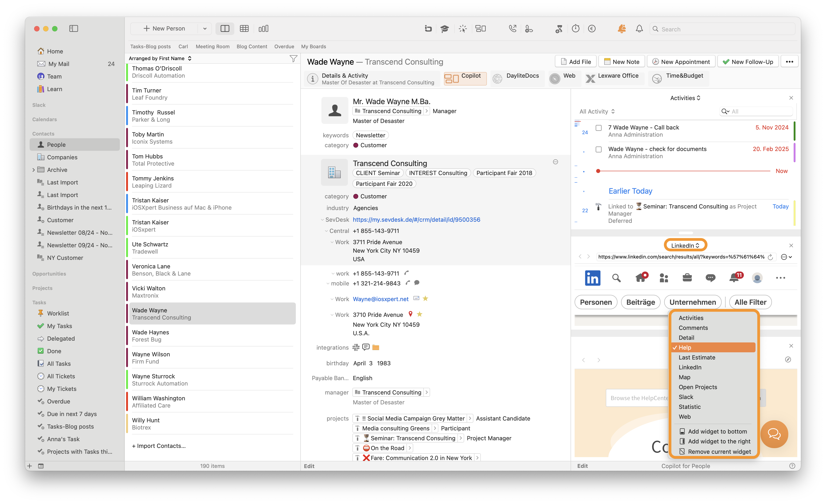Click the Search field in toolbar
This screenshot has height=504, width=826.
722,29
